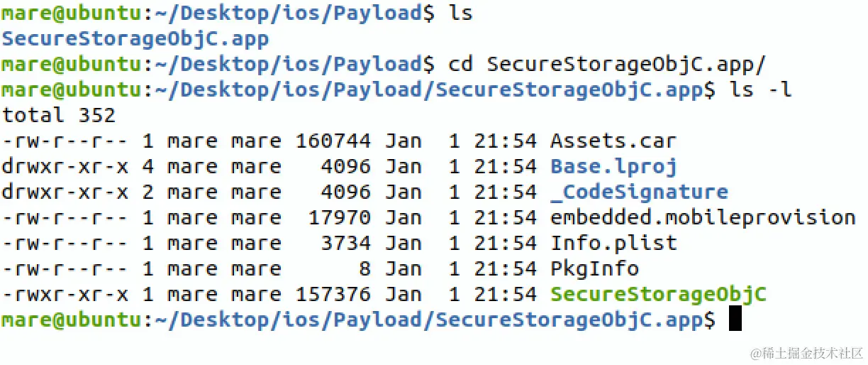Click the 160744 file size of Assets.car

333,141
